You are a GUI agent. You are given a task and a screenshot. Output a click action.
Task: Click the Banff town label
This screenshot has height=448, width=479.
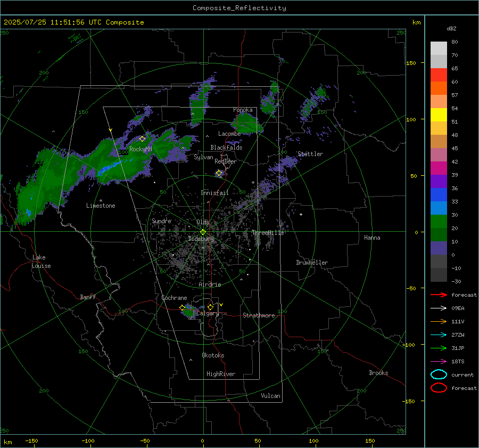(88, 297)
